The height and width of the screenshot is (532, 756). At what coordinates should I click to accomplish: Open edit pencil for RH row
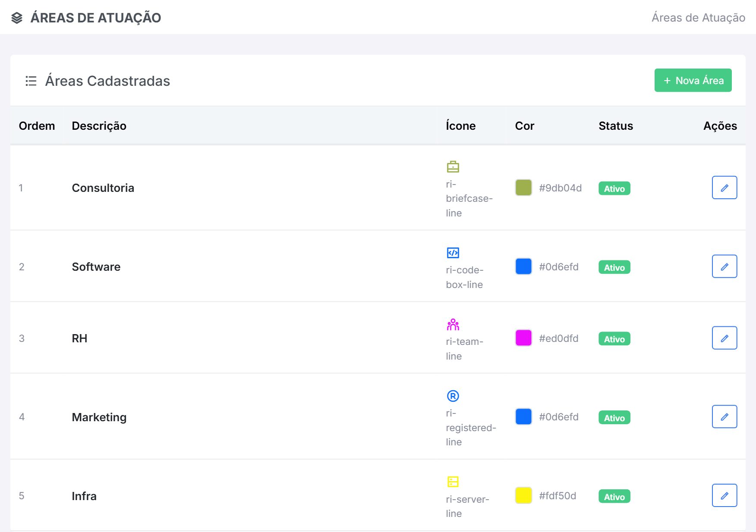pyautogui.click(x=724, y=338)
